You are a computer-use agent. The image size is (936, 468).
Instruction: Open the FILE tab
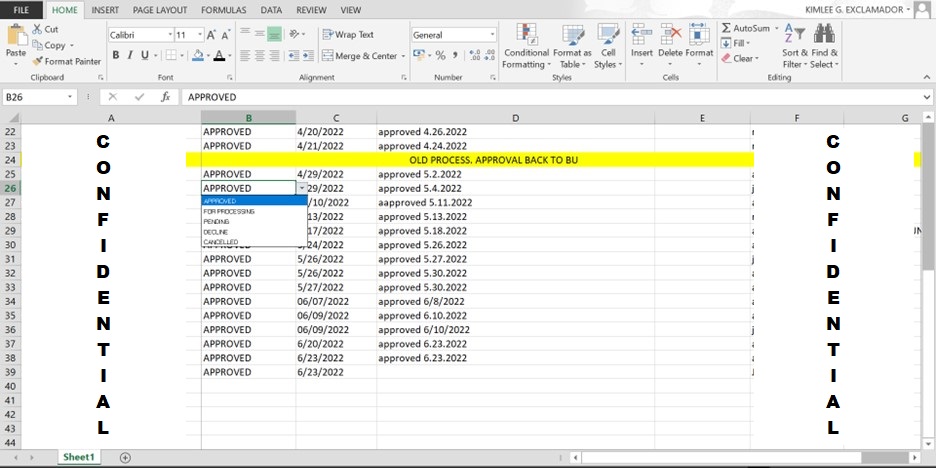21,10
